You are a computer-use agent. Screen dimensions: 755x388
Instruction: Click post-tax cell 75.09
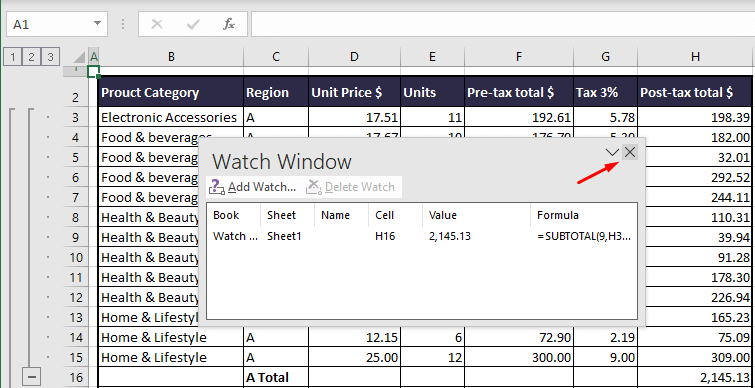click(695, 337)
